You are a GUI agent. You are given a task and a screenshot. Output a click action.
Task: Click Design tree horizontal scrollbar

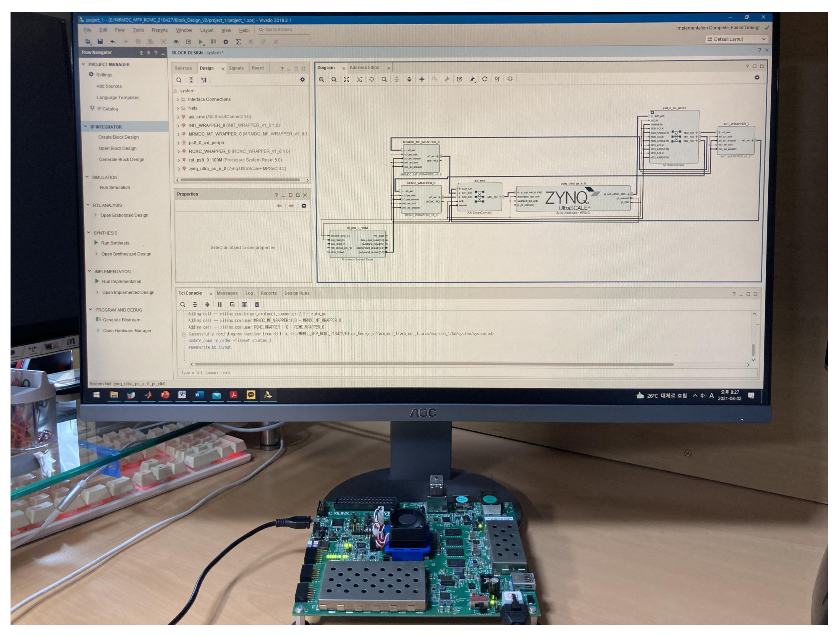click(x=240, y=180)
